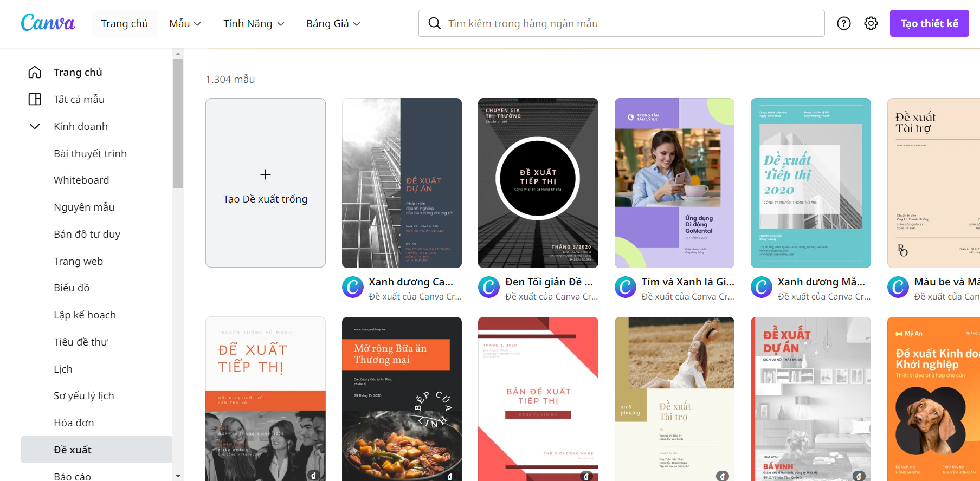This screenshot has height=481, width=980.
Task: Click Canva avatar beside Tím và Xanh lá Gi...
Action: [626, 287]
